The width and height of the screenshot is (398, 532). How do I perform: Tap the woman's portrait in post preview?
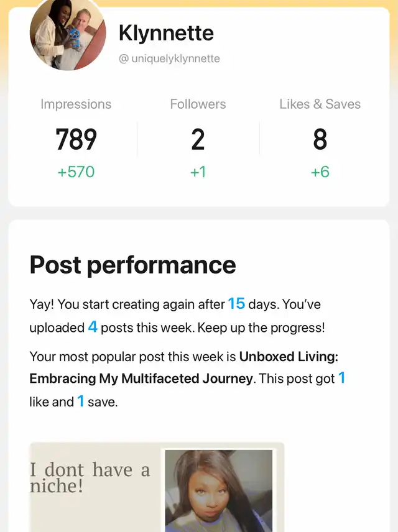[219, 490]
